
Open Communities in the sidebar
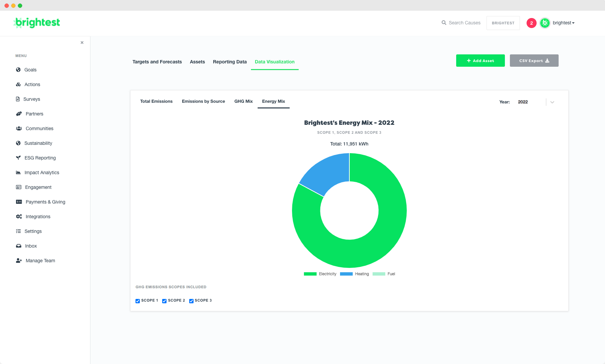39,128
